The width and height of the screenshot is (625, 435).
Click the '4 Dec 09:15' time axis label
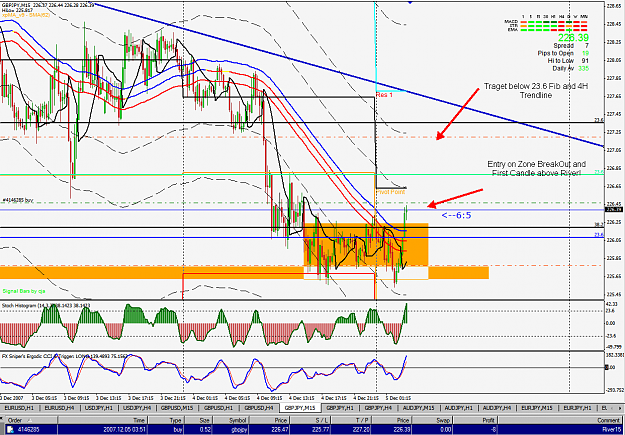tap(269, 399)
